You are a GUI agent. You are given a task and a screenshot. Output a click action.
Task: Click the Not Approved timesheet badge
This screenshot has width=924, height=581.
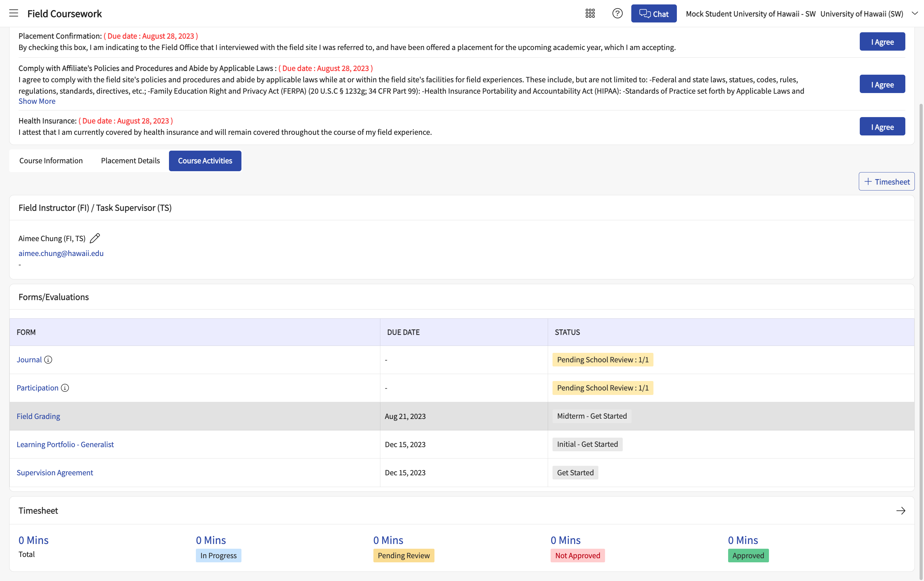(x=577, y=556)
